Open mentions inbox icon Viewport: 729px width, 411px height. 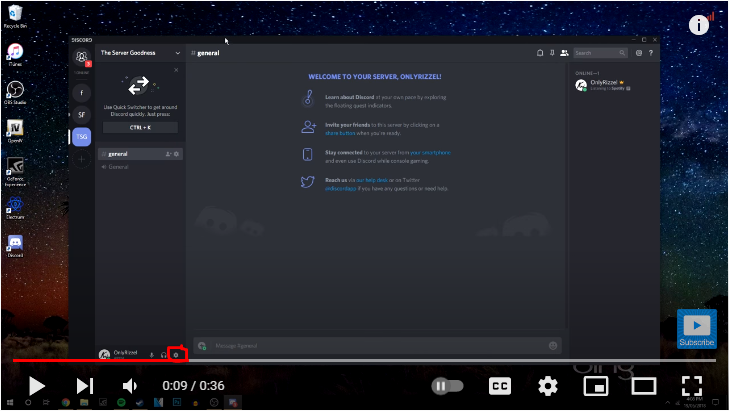(x=639, y=53)
